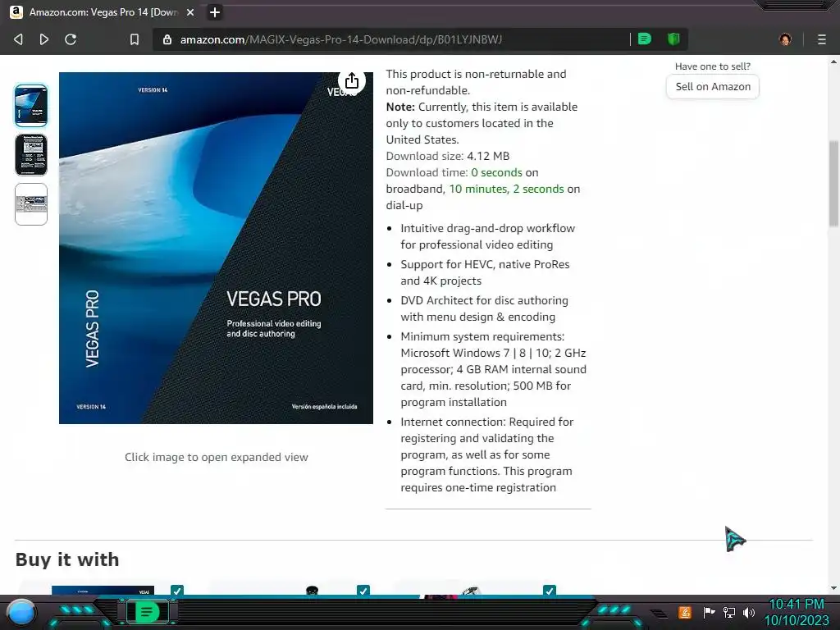Close the Amazon Vegas Pro 14 tab
840x630 pixels.
pyautogui.click(x=190, y=11)
